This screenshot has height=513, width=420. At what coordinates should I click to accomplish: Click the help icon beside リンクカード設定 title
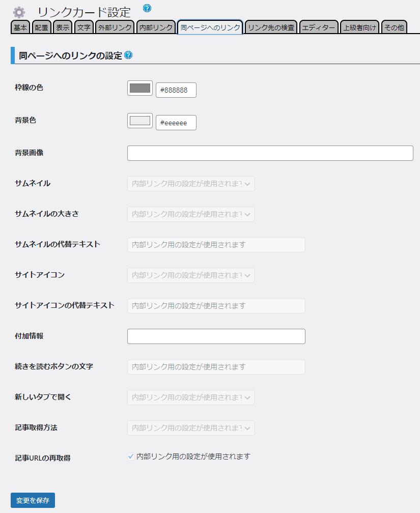pyautogui.click(x=147, y=8)
